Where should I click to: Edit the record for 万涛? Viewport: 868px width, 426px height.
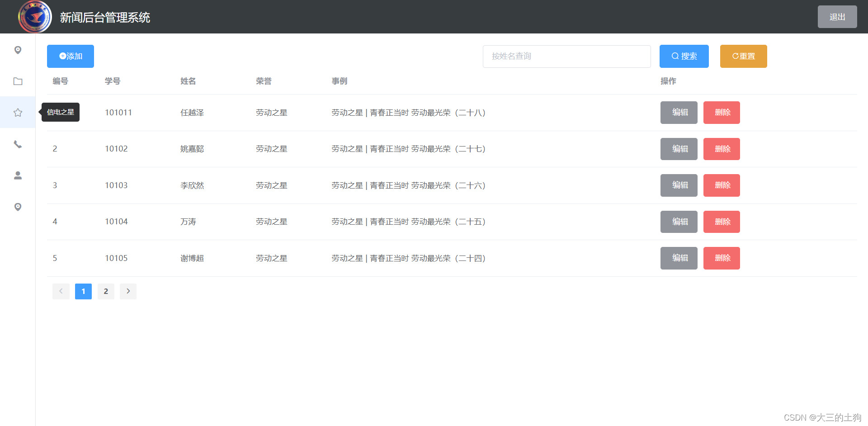coord(679,222)
